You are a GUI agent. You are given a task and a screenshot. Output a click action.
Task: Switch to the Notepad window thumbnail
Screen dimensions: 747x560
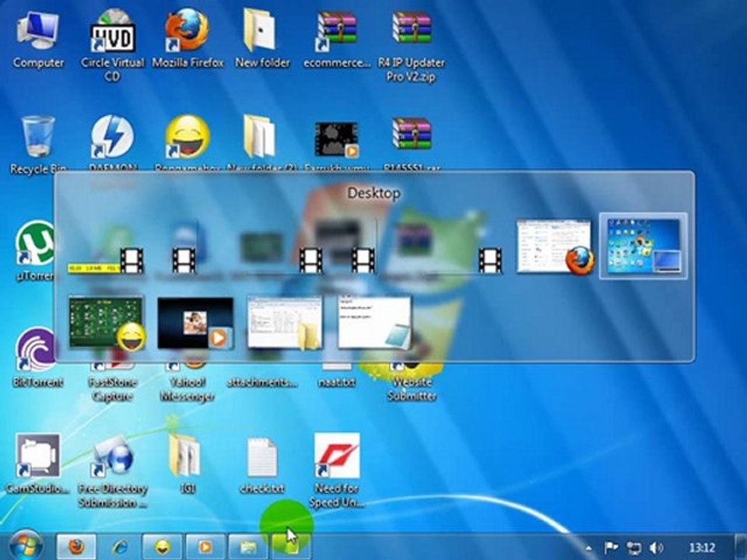click(374, 323)
